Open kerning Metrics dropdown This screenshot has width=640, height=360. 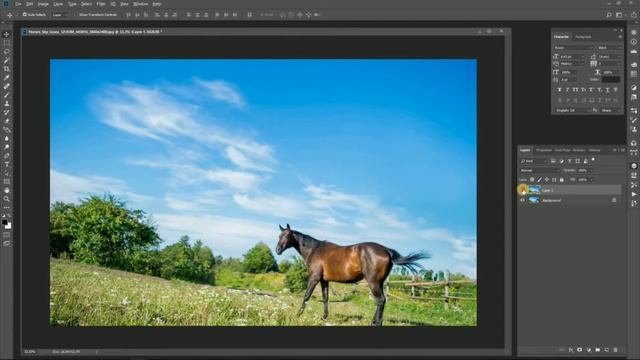(x=572, y=64)
